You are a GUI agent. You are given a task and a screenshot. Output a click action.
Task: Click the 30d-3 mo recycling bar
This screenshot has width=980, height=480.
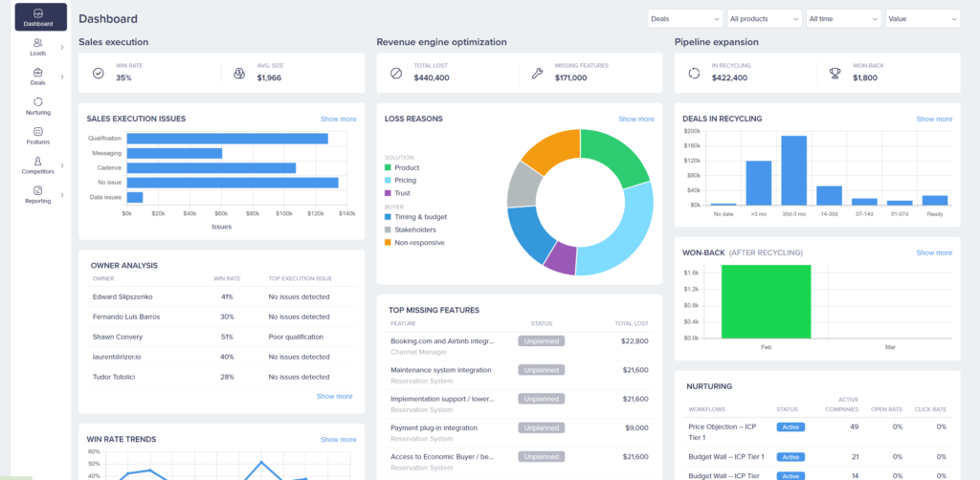793,170
